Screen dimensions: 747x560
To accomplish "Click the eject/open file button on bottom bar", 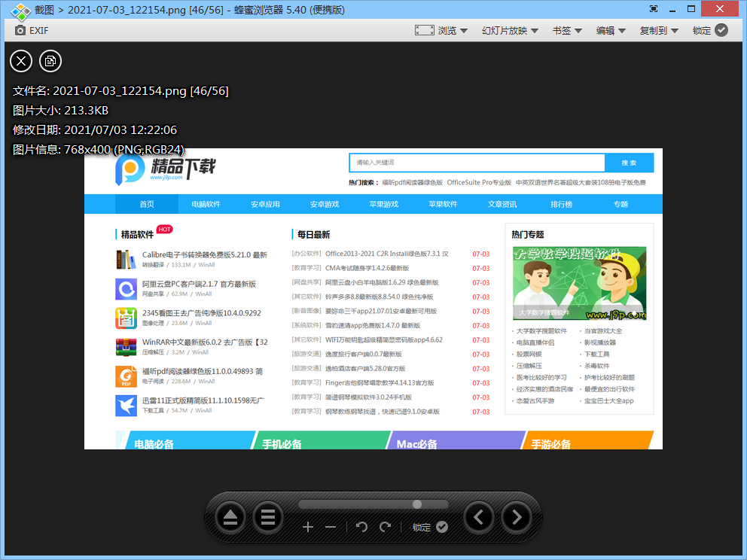I will 230,517.
